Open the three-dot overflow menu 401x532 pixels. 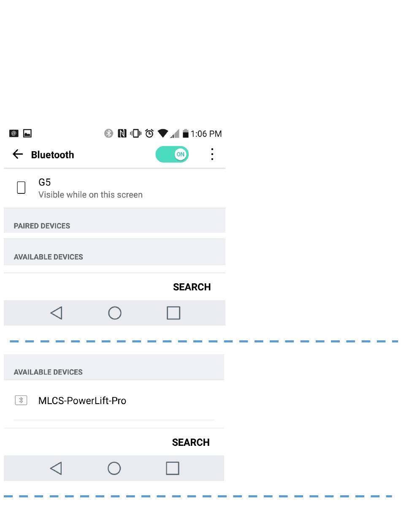212,154
